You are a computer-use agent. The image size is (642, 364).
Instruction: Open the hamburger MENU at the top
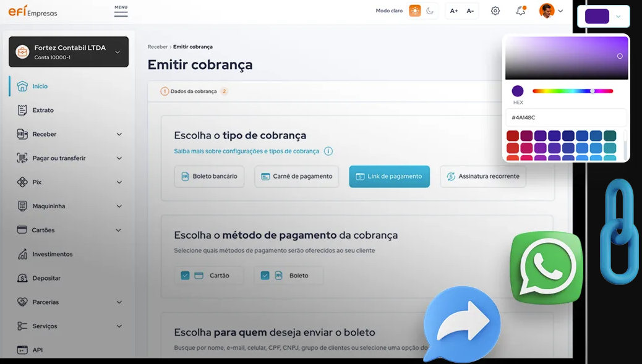click(x=120, y=11)
